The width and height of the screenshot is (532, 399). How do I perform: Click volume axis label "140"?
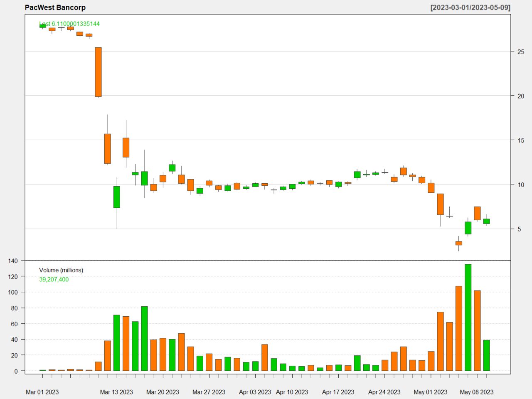(13, 261)
